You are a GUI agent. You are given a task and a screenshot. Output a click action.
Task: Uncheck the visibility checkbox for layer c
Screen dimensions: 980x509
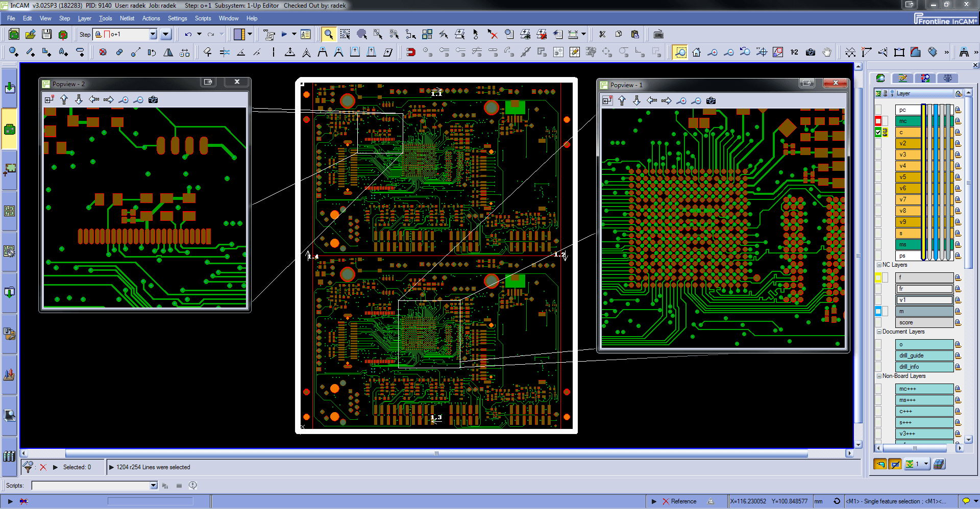click(x=878, y=132)
